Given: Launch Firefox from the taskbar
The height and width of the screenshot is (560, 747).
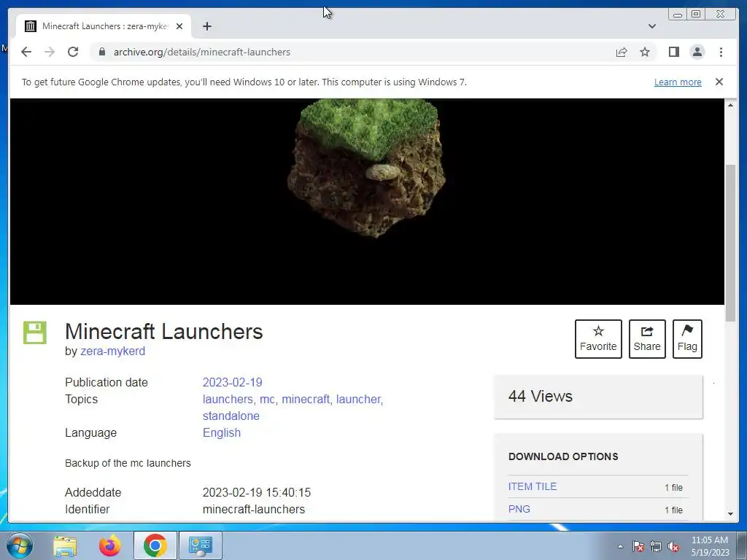Looking at the screenshot, I should click(110, 545).
